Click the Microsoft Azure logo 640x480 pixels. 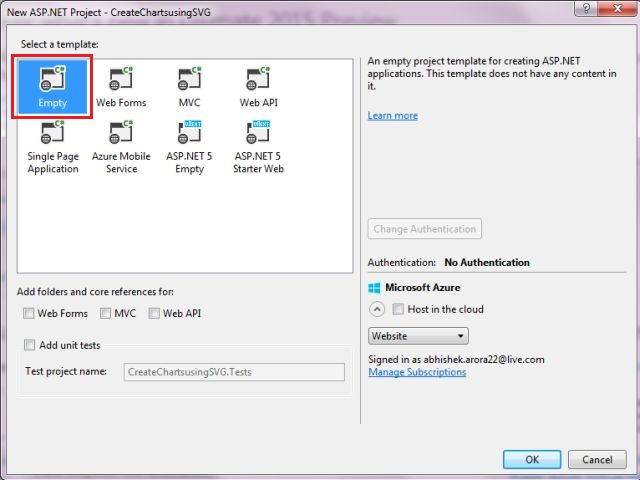coord(374,288)
